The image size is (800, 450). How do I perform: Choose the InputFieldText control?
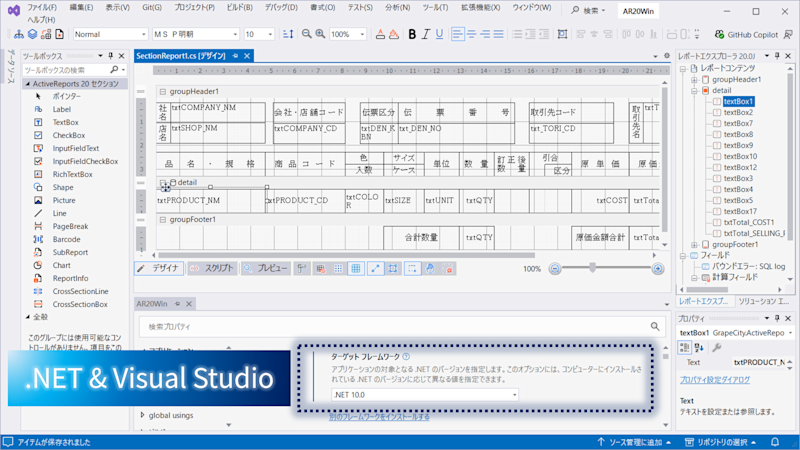coord(76,148)
